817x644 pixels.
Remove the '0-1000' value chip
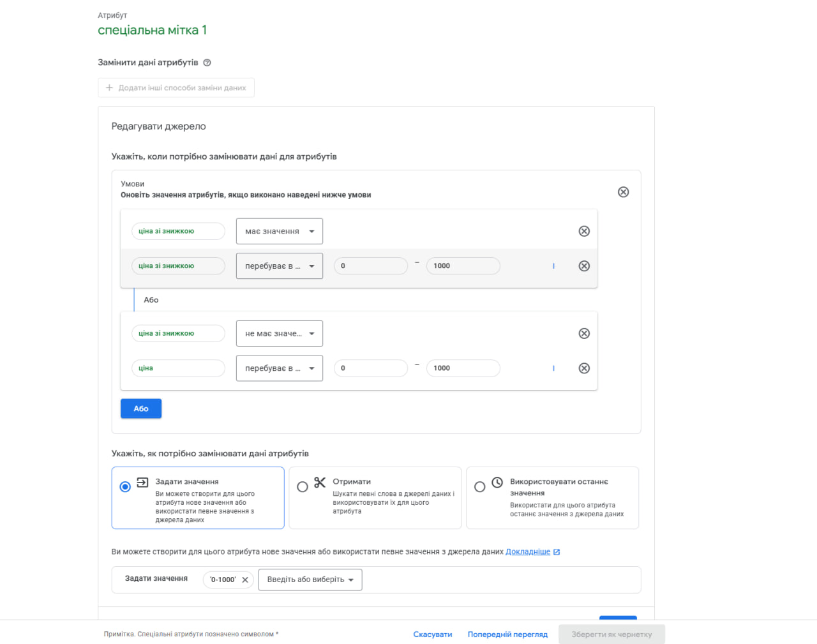[245, 580]
